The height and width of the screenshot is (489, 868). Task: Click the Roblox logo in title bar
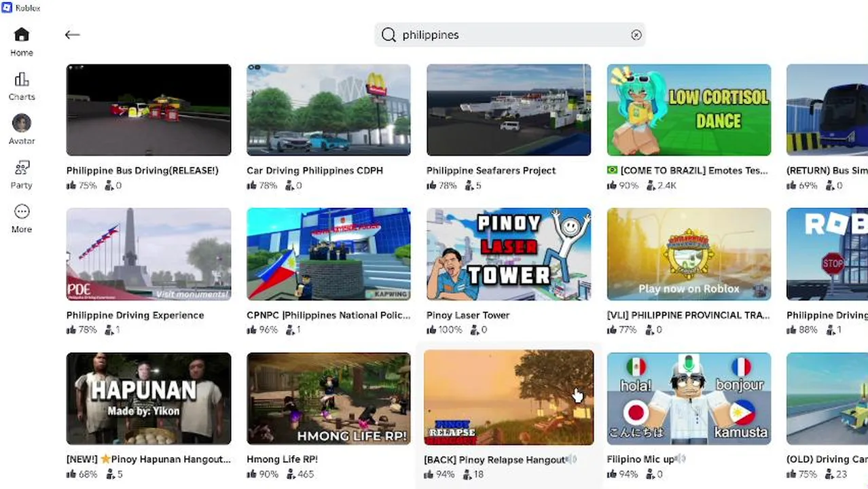tap(7, 7)
